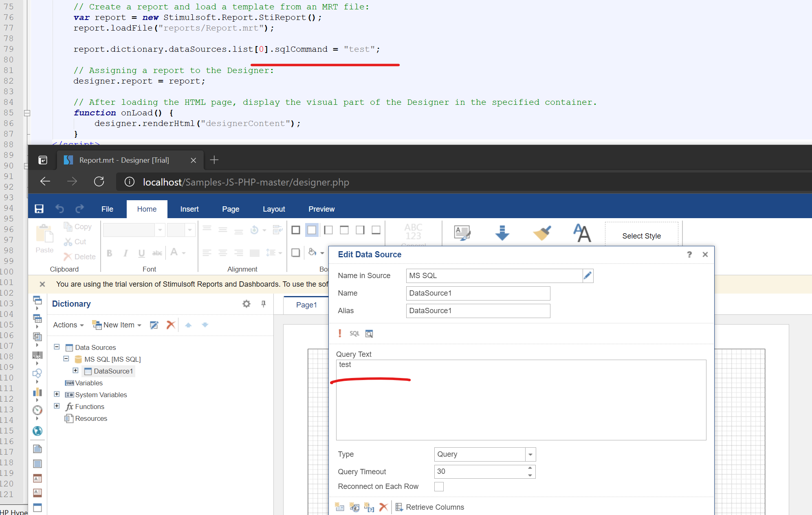Click the view data magnifier icon

click(x=369, y=334)
